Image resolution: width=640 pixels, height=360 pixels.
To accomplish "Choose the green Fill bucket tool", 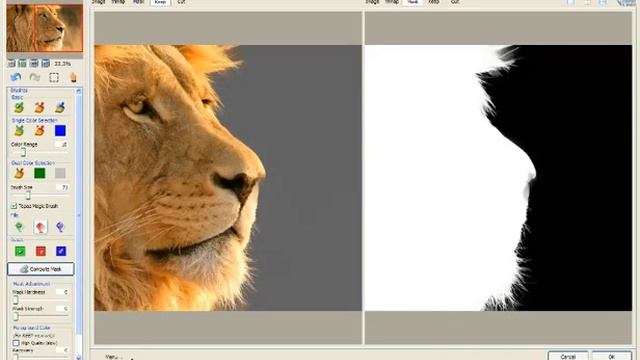I will point(19,227).
